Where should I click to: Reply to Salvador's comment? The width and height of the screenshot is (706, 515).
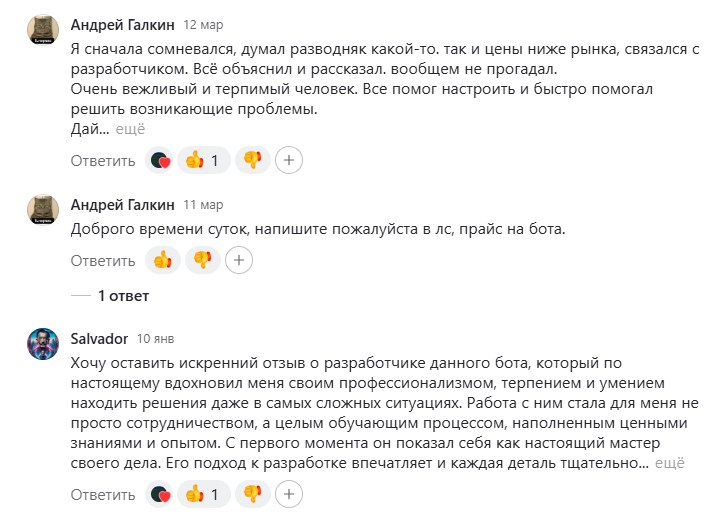point(103,494)
